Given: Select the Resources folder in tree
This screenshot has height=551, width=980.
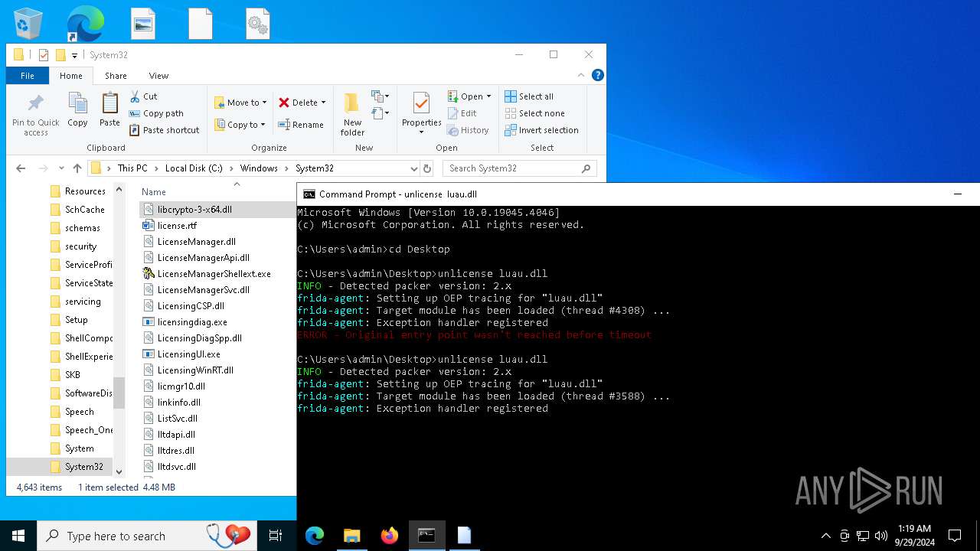Looking at the screenshot, I should point(85,191).
